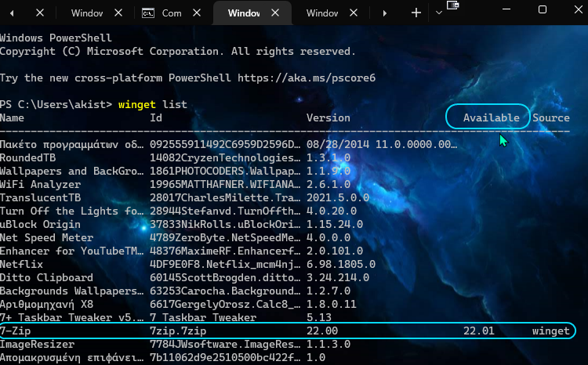Click the Ditto version '3.24.214.0'
The width and height of the screenshot is (588, 365).
coord(338,278)
